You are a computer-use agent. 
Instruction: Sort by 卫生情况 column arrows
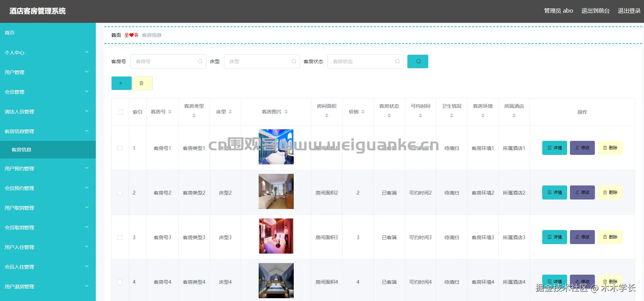tap(452, 116)
